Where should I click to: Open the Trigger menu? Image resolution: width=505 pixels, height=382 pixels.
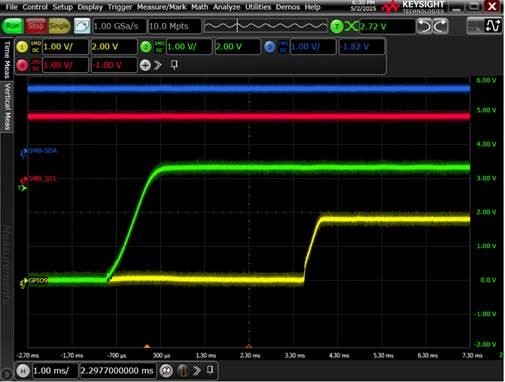click(120, 7)
